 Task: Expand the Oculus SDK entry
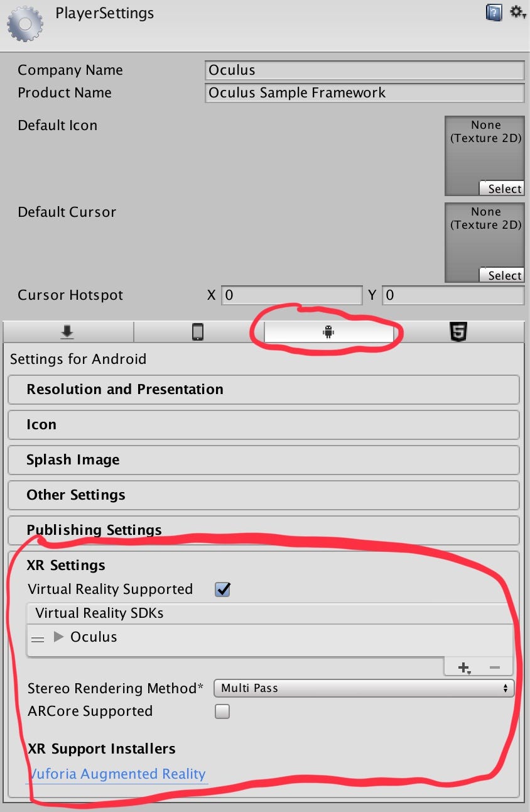(x=59, y=637)
